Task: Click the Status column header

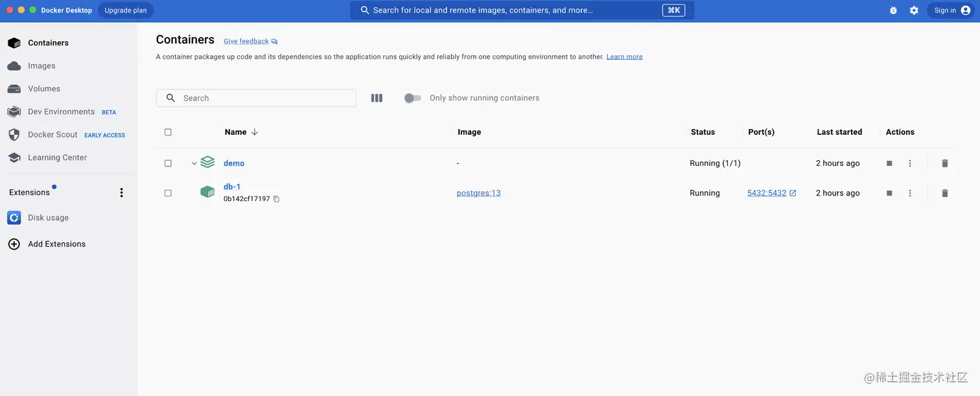Action: click(703, 132)
